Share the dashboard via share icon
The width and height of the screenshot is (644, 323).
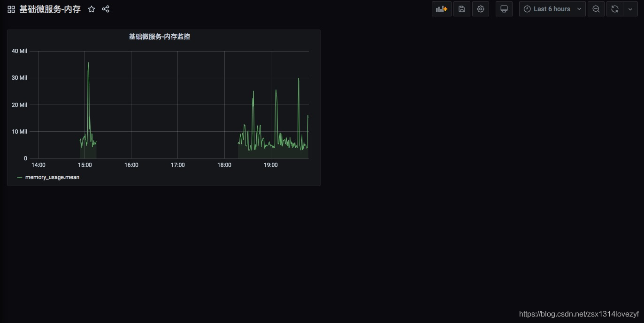click(106, 9)
